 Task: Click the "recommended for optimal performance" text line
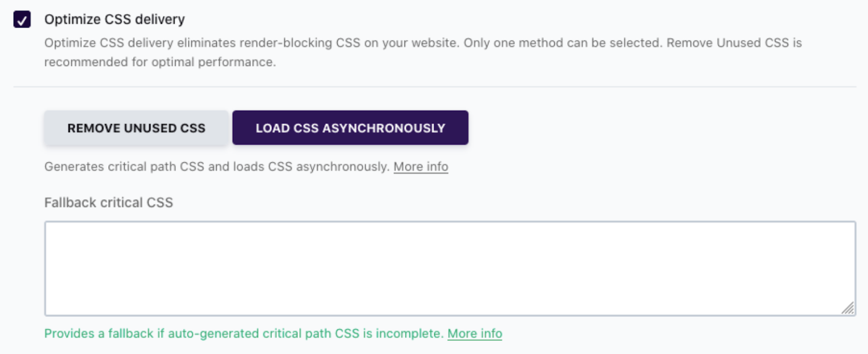160,62
